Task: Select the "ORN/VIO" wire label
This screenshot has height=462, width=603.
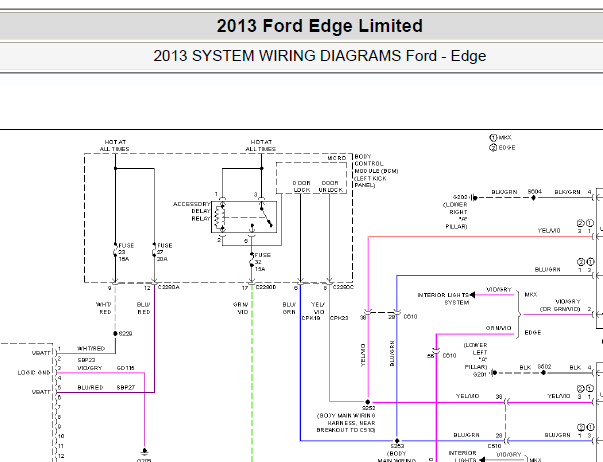Action: (x=498, y=328)
